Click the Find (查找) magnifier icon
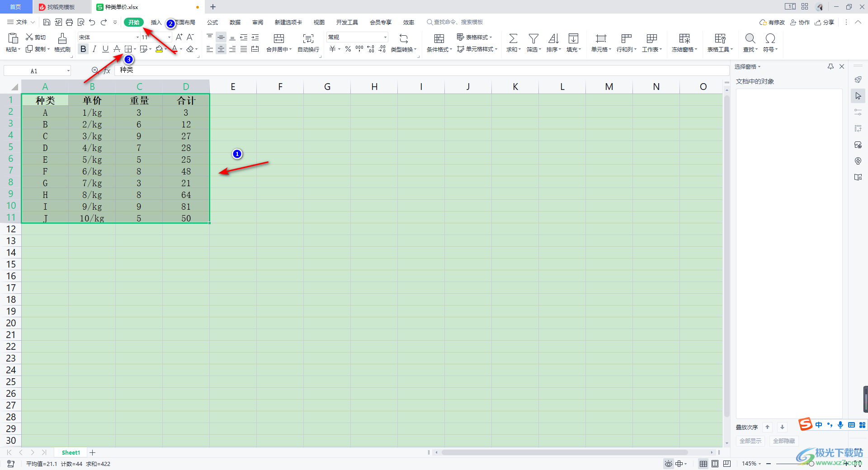The width and height of the screenshot is (868, 470). [750, 38]
